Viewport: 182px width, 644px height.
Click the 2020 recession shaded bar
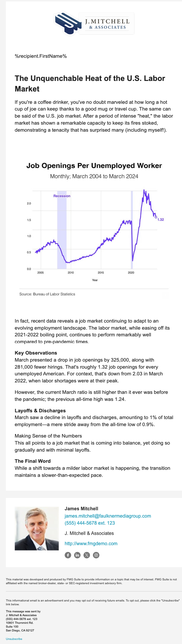point(132,229)
